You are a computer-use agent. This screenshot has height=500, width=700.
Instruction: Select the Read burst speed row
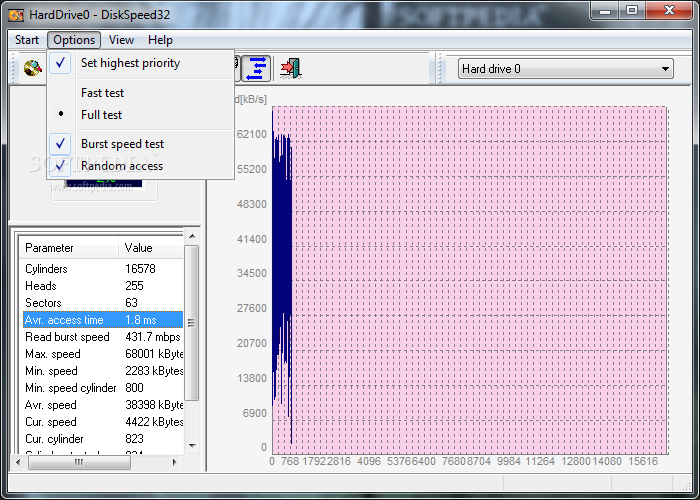tap(103, 337)
